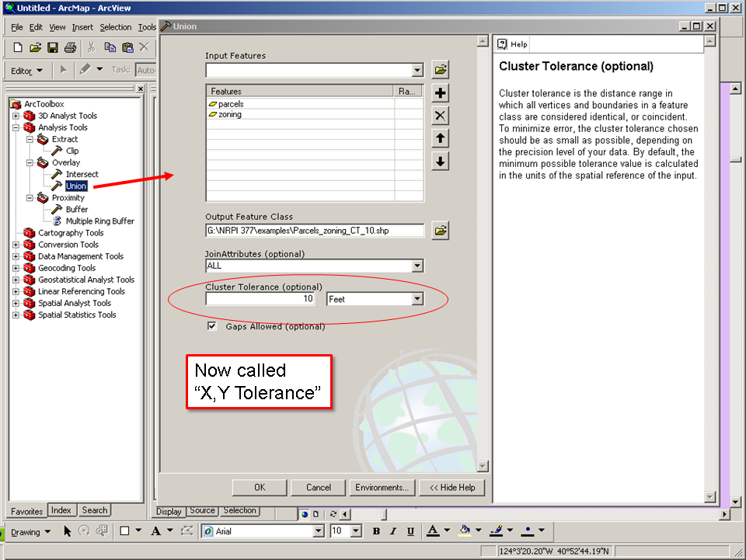The width and height of the screenshot is (746, 560).
Task: Click the Output Feature Class path field
Action: coord(315,231)
